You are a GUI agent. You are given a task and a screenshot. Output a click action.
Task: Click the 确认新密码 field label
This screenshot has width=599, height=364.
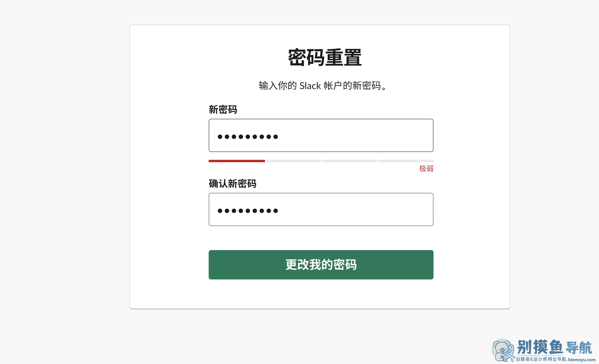232,183
